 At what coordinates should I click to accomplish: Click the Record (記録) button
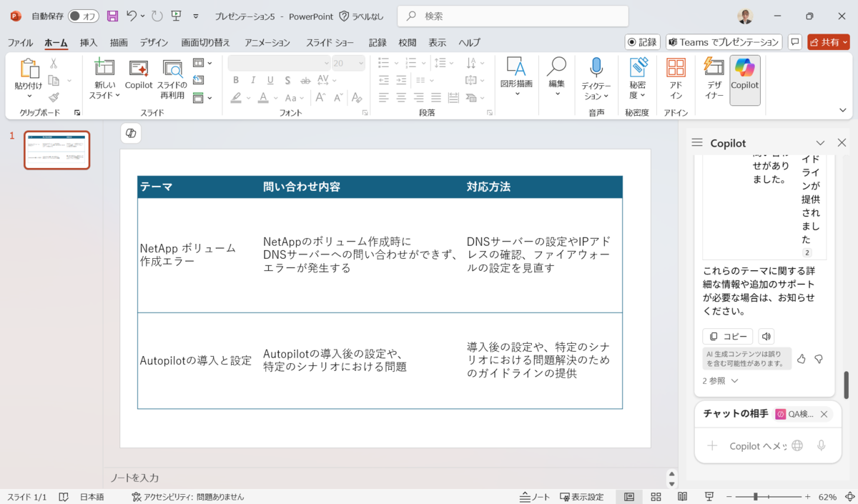(643, 42)
